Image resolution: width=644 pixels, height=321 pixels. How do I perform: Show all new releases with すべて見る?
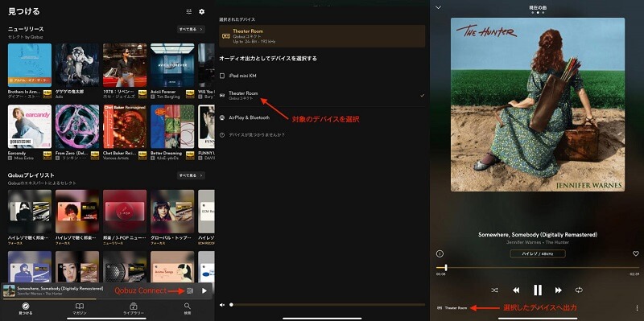tap(191, 29)
